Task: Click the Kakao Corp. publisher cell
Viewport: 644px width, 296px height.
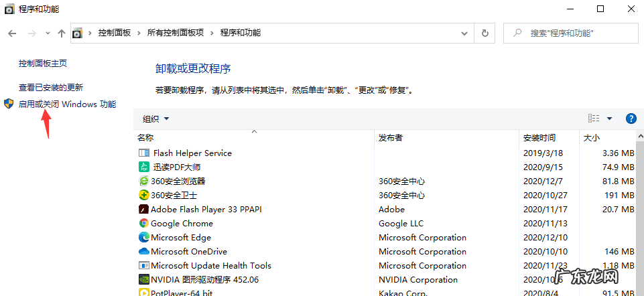Action: point(403,293)
